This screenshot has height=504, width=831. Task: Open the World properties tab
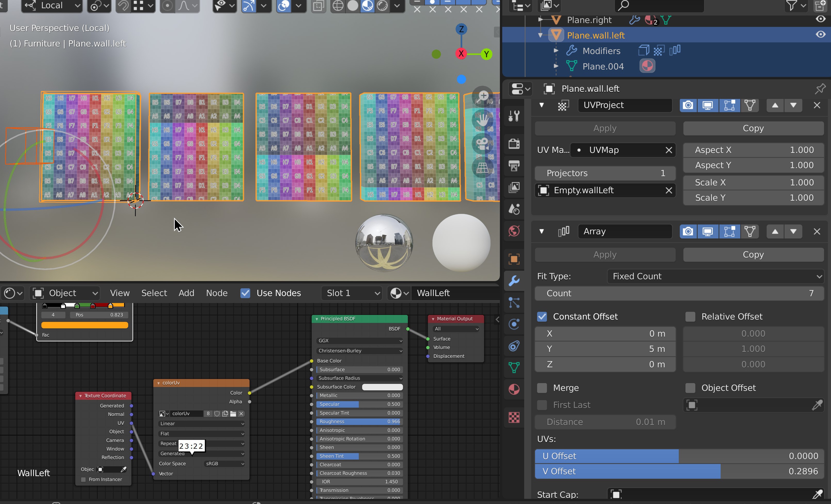[514, 231]
